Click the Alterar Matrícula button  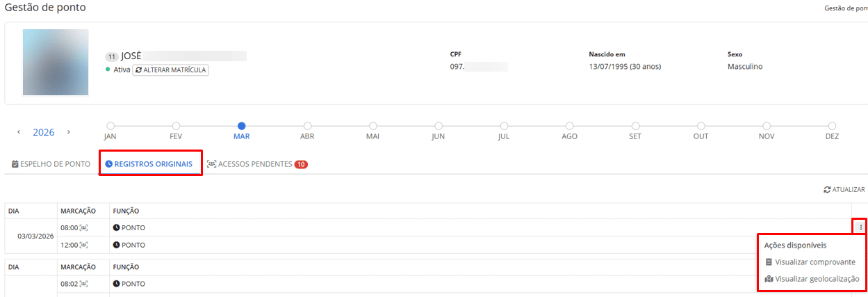(x=170, y=70)
